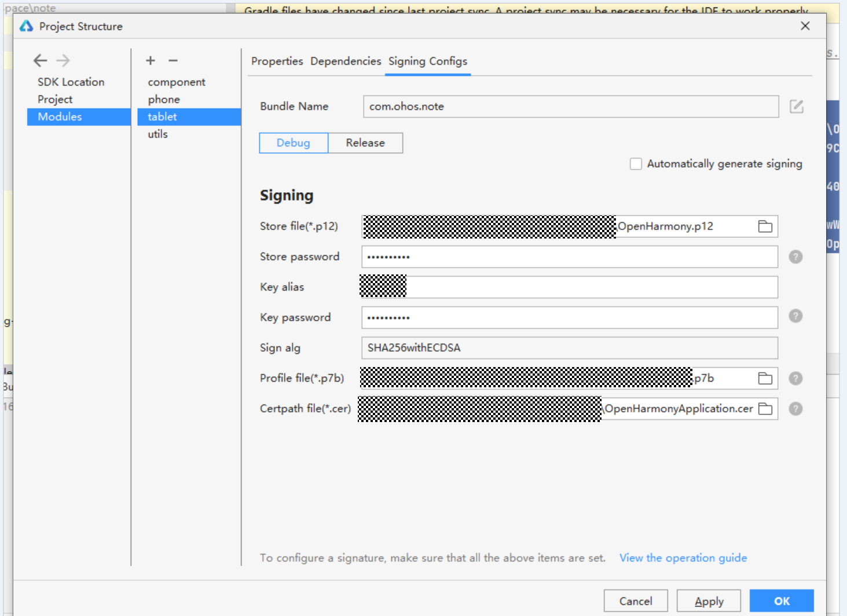Viewport: 847px width, 616px height.
Task: Show help for Store password
Action: point(795,257)
